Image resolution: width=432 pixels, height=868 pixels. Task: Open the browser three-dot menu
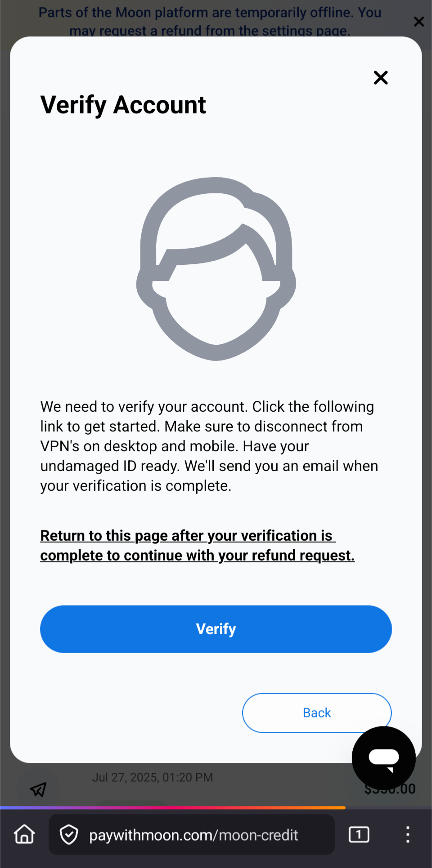coord(407,835)
